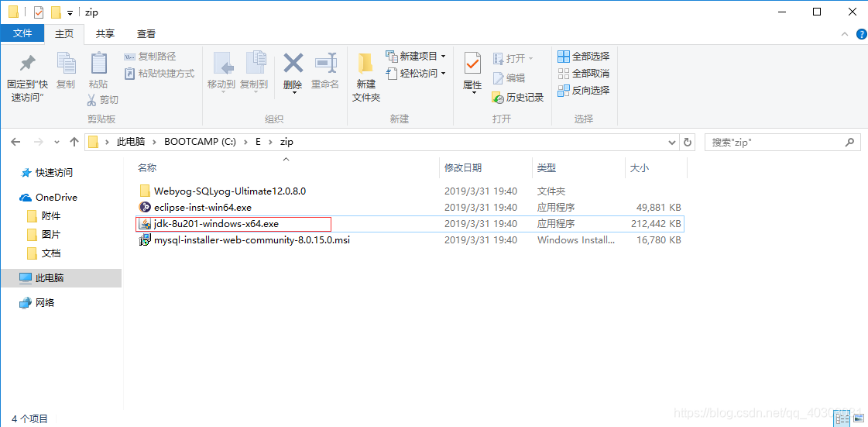Click Copy path (复制路径)
This screenshot has height=427, width=868.
pos(149,57)
